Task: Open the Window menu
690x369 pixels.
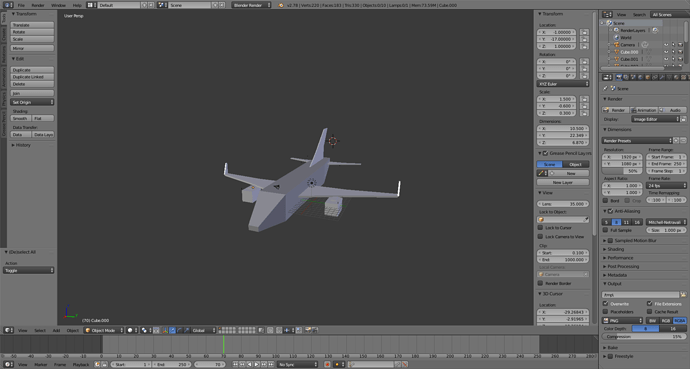Action: coord(58,5)
